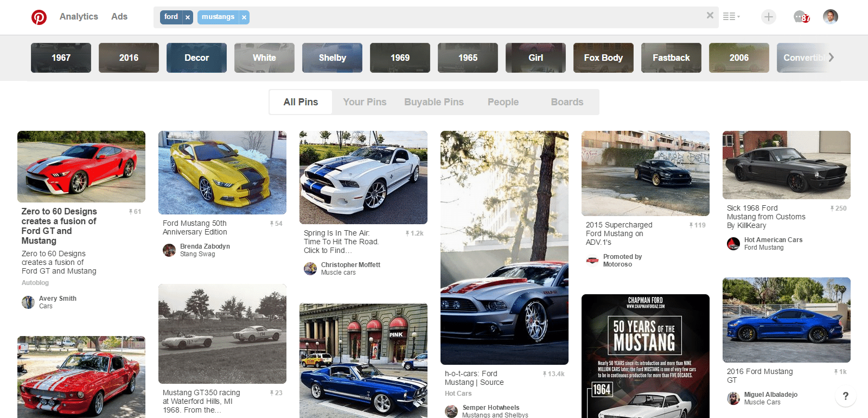Filter by the Convertible guide

click(x=803, y=58)
